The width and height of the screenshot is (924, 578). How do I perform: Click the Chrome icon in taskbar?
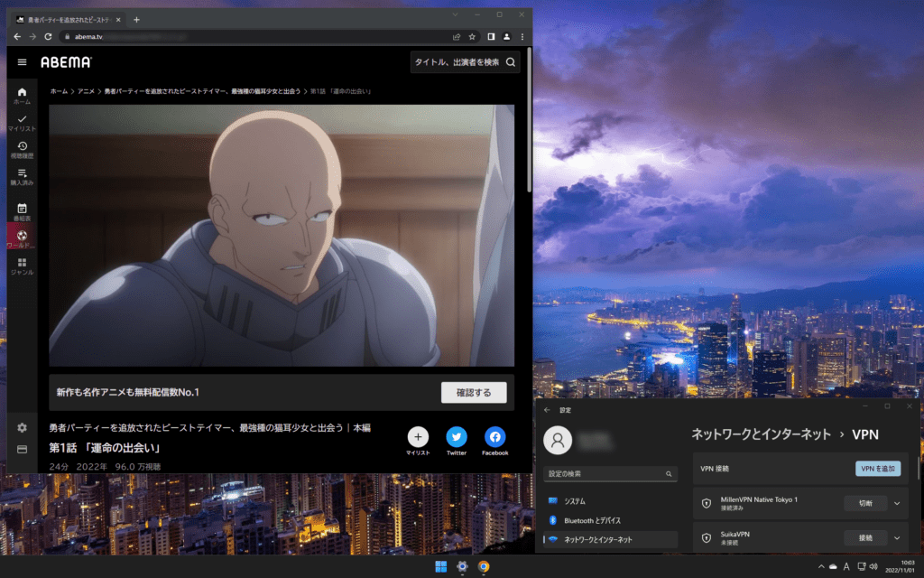(x=484, y=567)
